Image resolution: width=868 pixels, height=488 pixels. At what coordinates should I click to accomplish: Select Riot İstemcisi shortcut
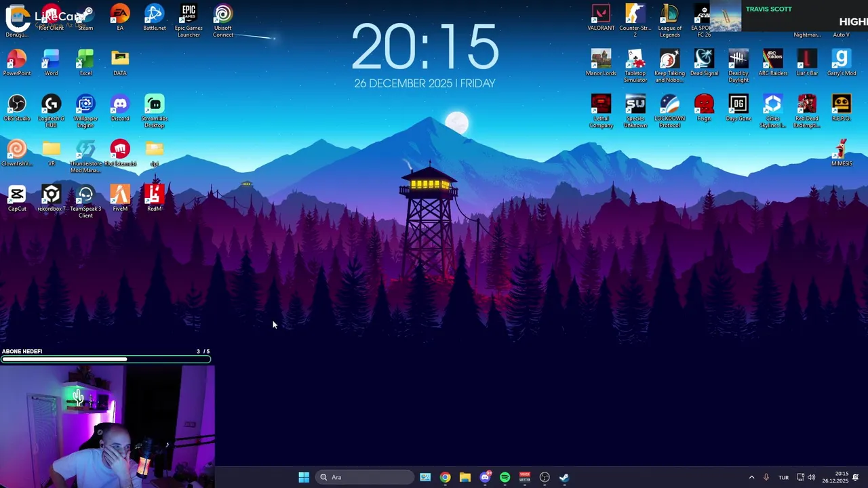pos(120,153)
